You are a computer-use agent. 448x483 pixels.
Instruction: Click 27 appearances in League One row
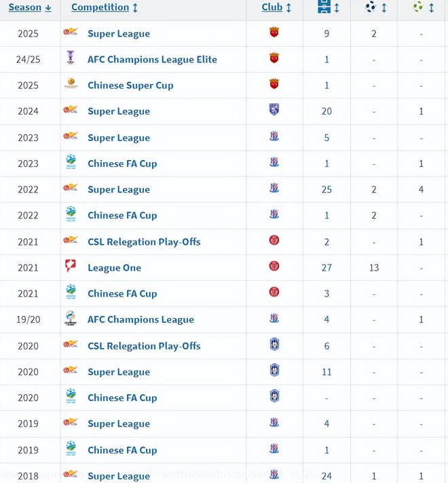point(326,268)
